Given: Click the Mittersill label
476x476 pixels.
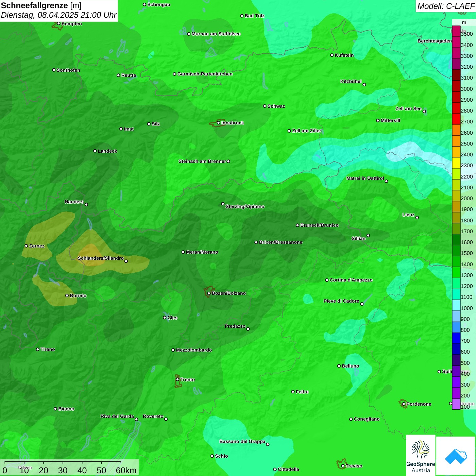Looking at the screenshot, I should pos(390,120).
